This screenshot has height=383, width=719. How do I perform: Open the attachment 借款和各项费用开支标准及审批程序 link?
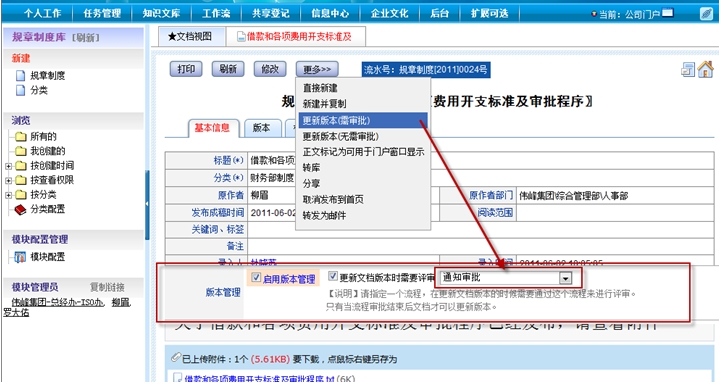pyautogui.click(x=259, y=379)
